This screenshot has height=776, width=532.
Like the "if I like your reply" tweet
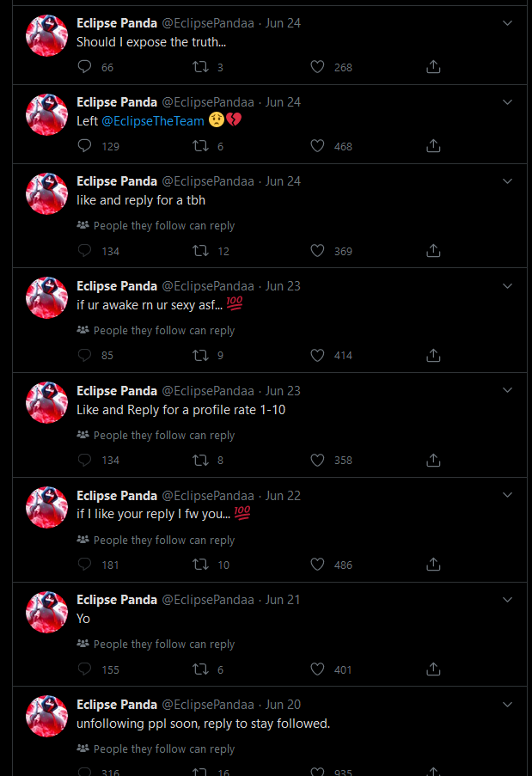coord(317,565)
